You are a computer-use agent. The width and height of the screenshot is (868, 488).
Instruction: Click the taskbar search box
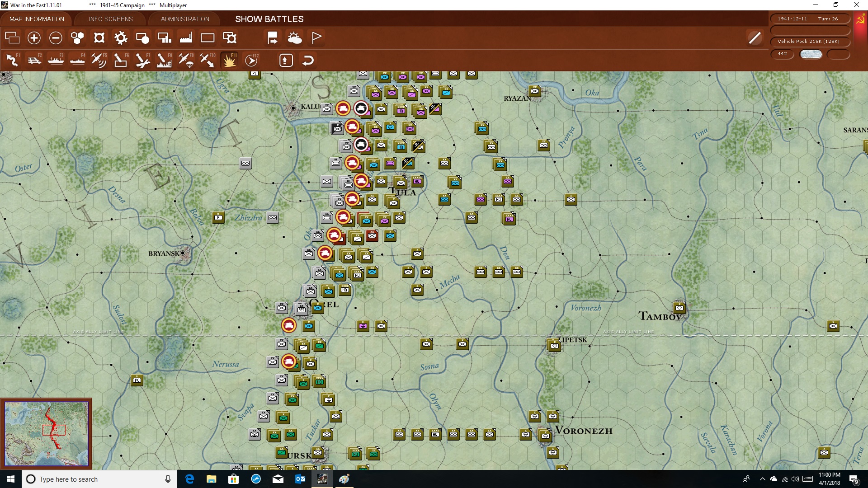pyautogui.click(x=99, y=479)
